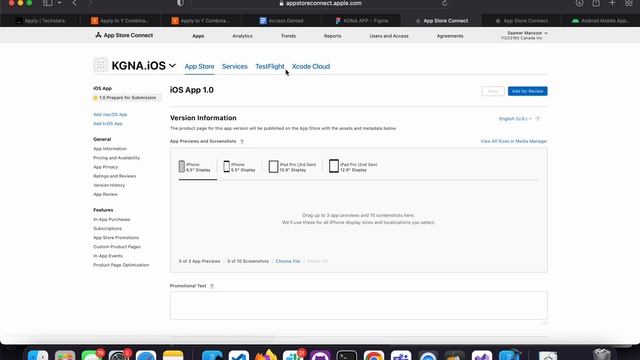
Task: Switch to Android Mobile App tab
Action: click(601, 20)
